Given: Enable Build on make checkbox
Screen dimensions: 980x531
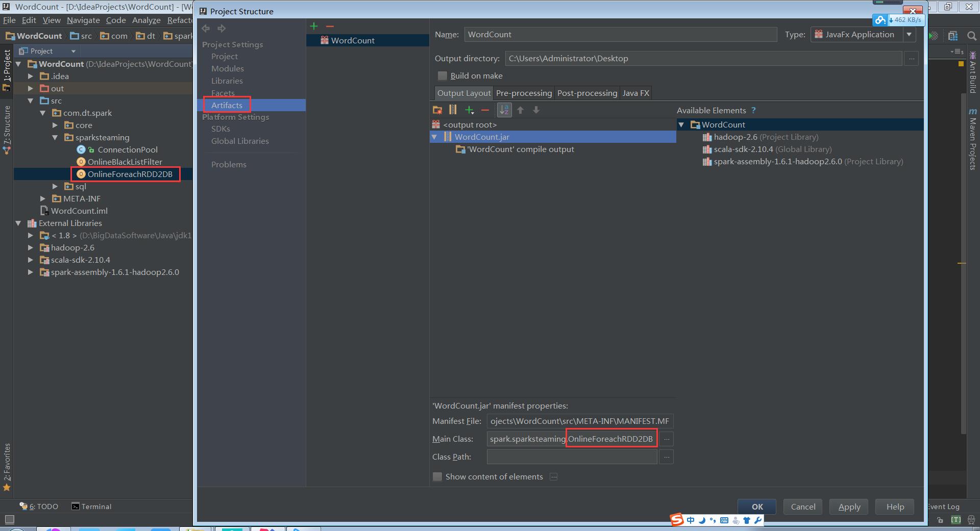Looking at the screenshot, I should point(443,76).
